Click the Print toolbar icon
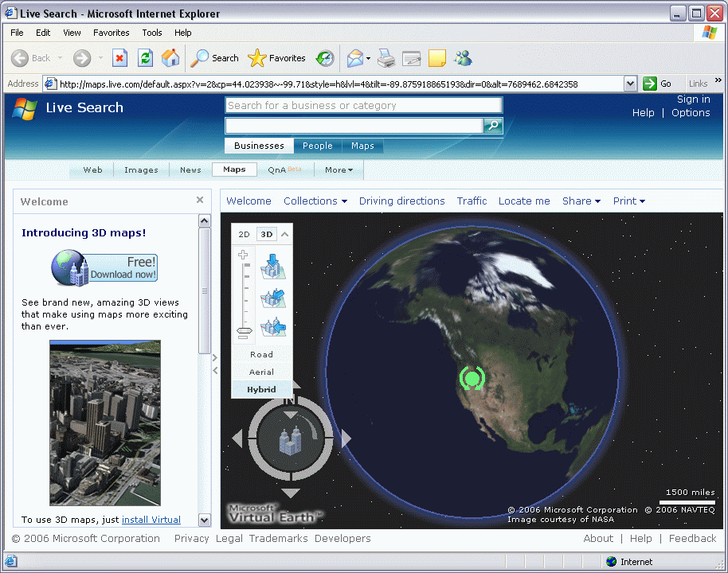This screenshot has height=573, width=728. (386, 58)
